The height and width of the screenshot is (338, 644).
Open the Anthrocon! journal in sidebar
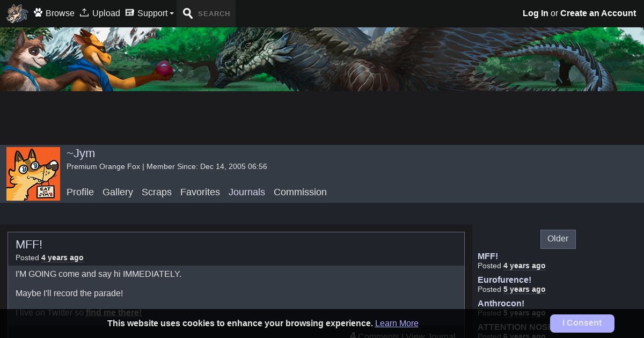click(x=501, y=303)
